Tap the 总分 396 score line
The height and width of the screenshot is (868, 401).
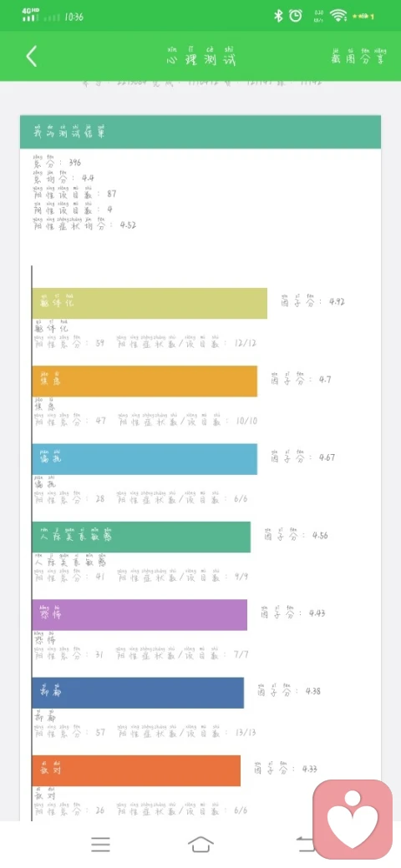click(x=57, y=161)
